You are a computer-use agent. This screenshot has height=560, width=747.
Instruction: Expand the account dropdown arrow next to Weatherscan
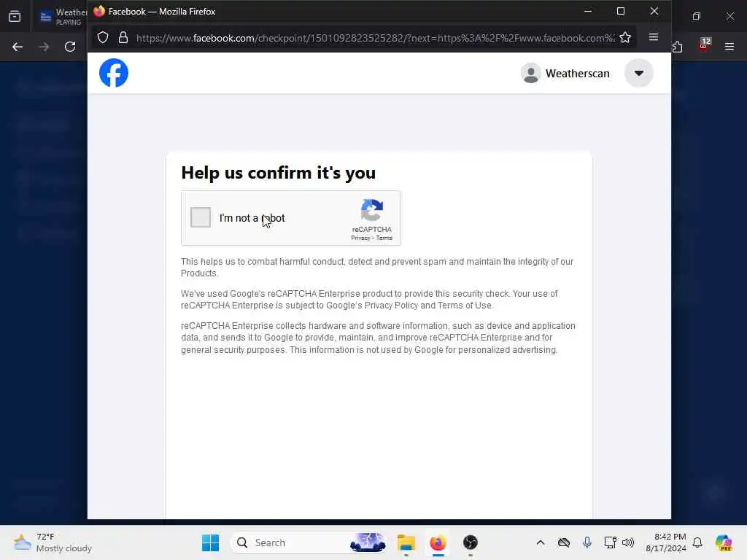click(639, 73)
